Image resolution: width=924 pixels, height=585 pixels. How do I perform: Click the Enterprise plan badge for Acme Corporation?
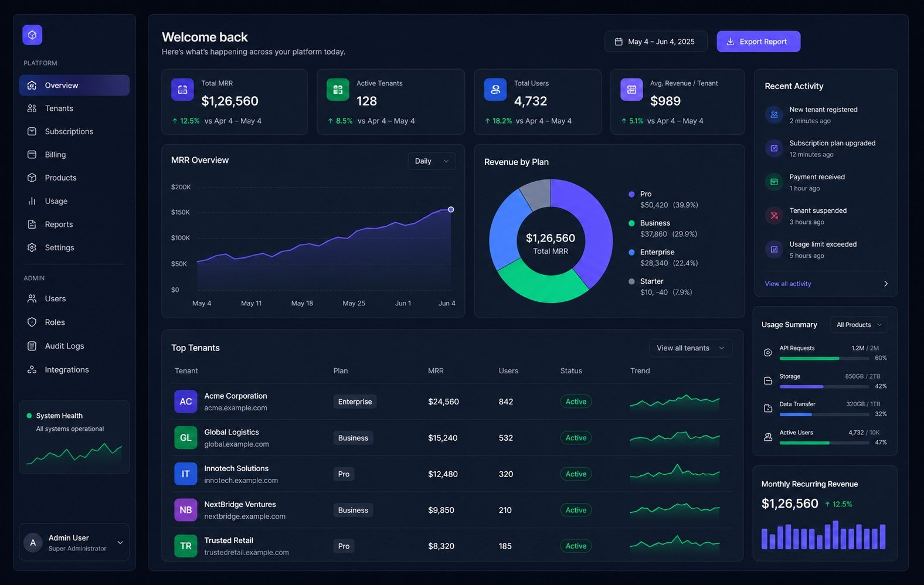click(355, 402)
